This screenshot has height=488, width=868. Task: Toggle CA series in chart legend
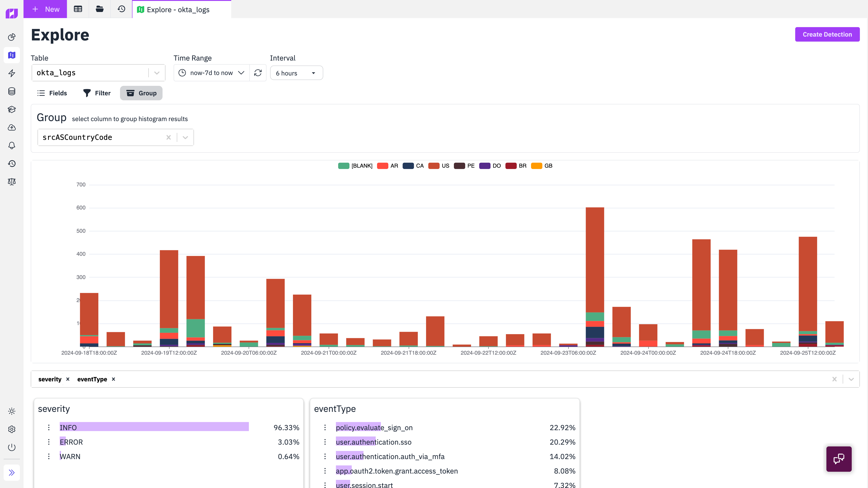point(413,166)
